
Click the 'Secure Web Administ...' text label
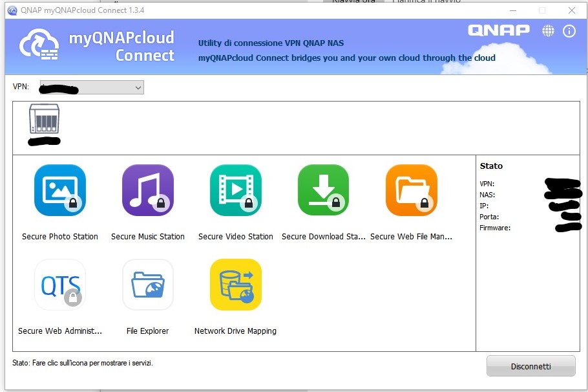tap(60, 331)
